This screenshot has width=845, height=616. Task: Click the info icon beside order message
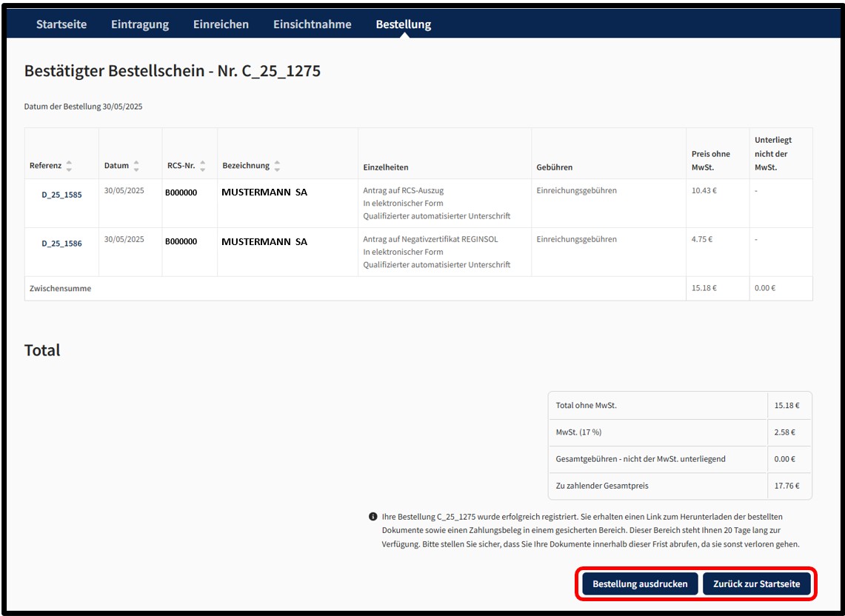click(x=373, y=516)
